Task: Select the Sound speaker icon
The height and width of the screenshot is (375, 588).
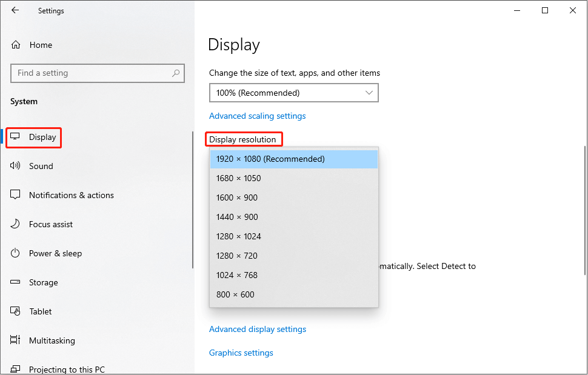Action: click(15, 165)
